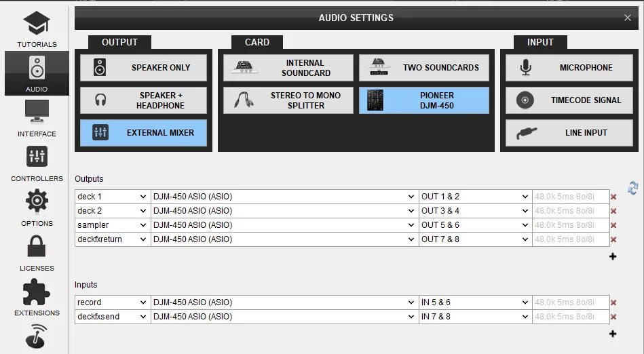The width and height of the screenshot is (644, 354).
Task: Open the IN 5 & 6 channel dropdown
Action: tap(475, 302)
